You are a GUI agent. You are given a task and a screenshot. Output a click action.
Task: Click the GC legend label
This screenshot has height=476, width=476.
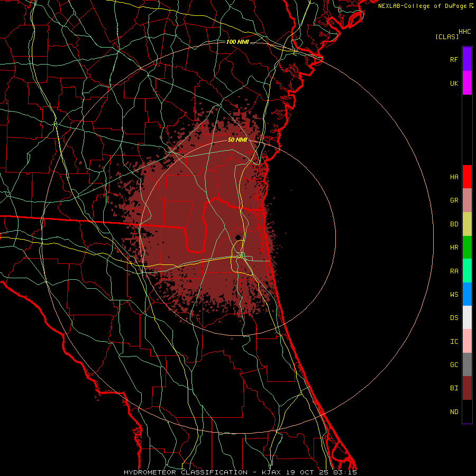click(x=454, y=365)
